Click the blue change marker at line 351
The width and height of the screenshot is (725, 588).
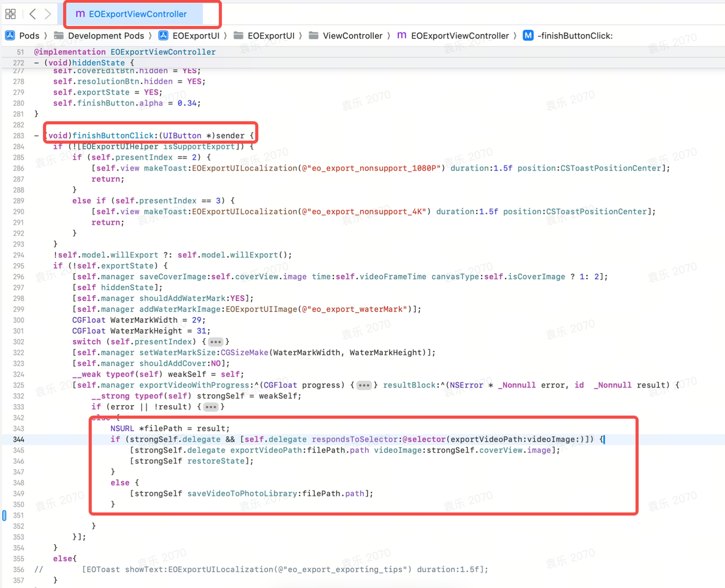point(4,515)
